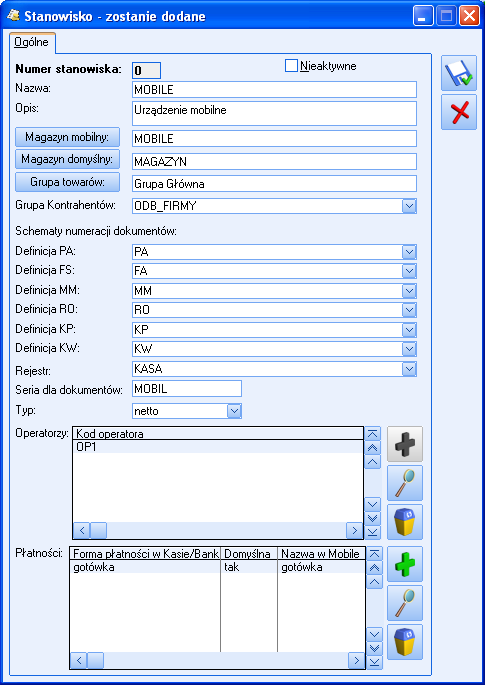
Task: Select operator row OP1
Action: 218,447
